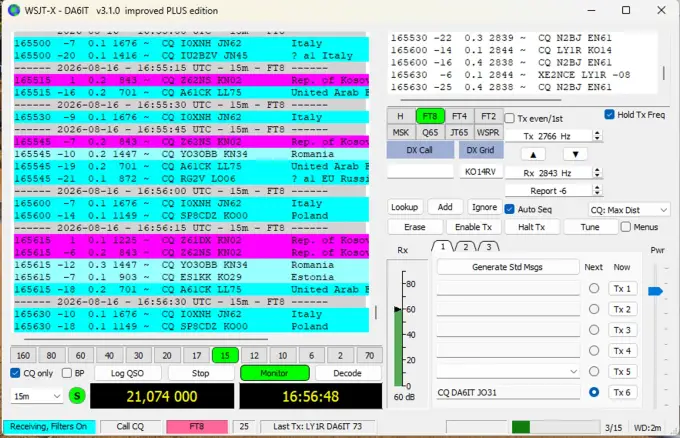The height and width of the screenshot is (438, 680).
Task: Click the Log QSO button
Action: pyautogui.click(x=127, y=373)
